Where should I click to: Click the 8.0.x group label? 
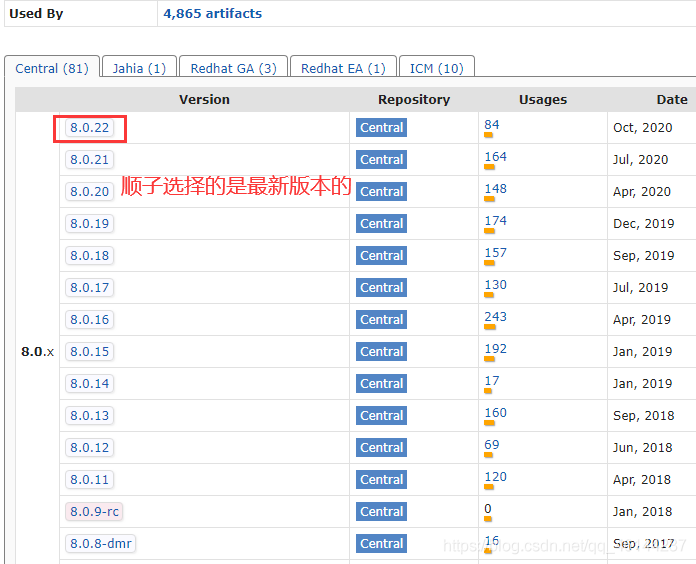coord(37,351)
